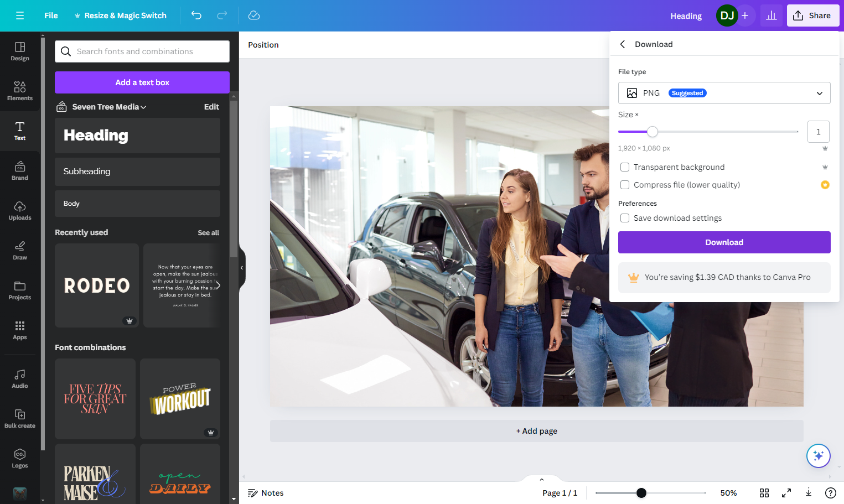
Task: Open grid view of pages
Action: pos(764,493)
